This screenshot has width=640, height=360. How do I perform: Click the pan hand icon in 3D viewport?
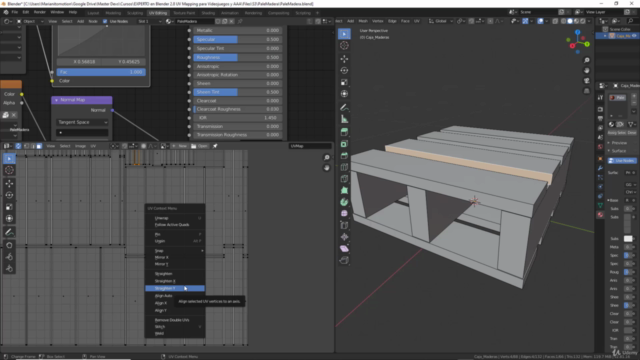[587, 71]
